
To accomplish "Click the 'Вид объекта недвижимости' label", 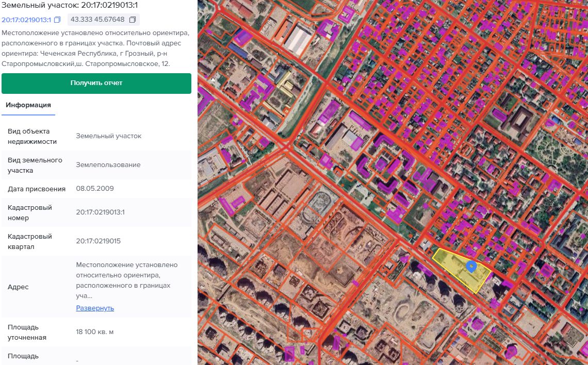I will [32, 137].
